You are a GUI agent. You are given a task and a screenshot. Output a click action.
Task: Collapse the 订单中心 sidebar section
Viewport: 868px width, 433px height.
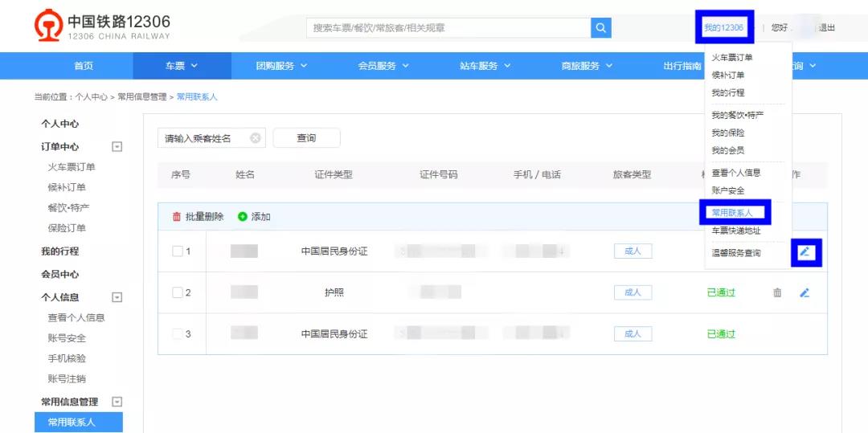117,147
